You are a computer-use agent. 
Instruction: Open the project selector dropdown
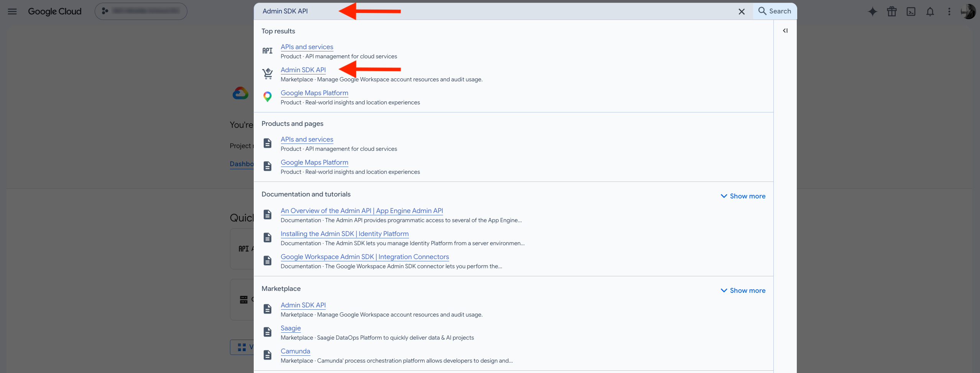pos(141,11)
